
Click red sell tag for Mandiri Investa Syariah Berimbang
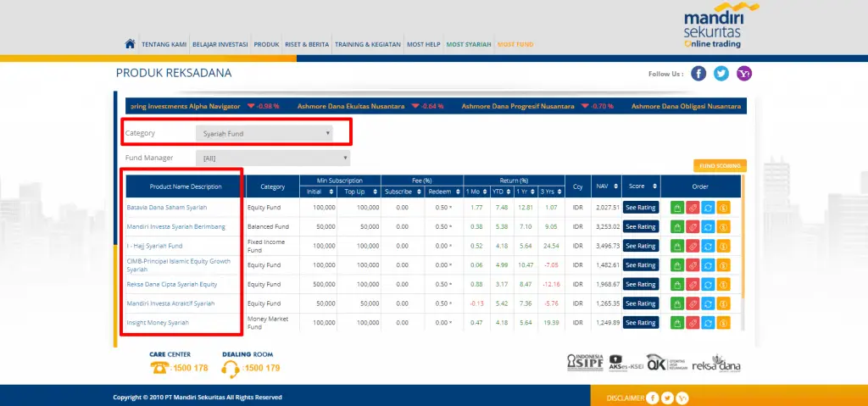click(x=693, y=226)
